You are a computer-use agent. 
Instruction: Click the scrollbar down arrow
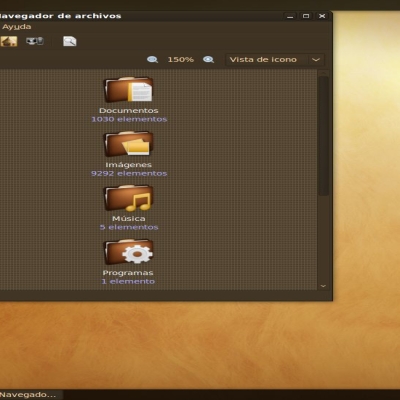click(323, 286)
